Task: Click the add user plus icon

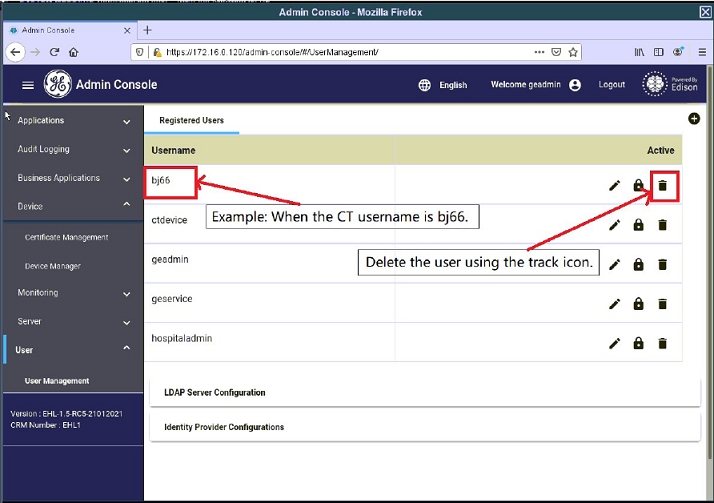Action: 694,119
